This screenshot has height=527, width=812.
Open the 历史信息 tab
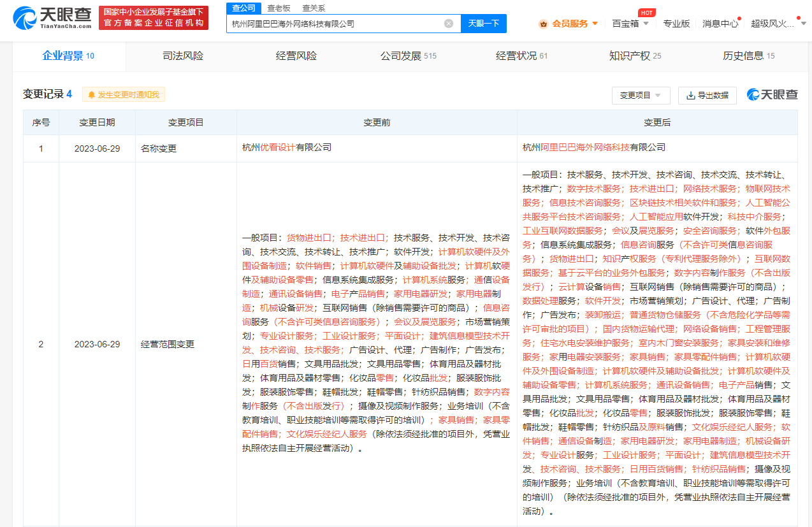pyautogui.click(x=749, y=56)
